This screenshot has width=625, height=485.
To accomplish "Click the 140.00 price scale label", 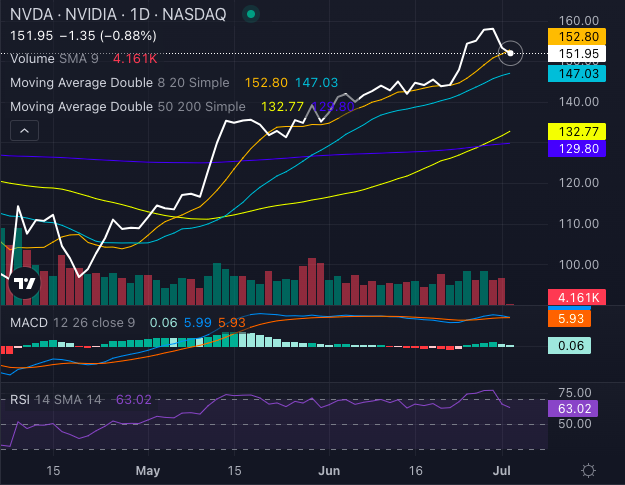I will pyautogui.click(x=579, y=102).
